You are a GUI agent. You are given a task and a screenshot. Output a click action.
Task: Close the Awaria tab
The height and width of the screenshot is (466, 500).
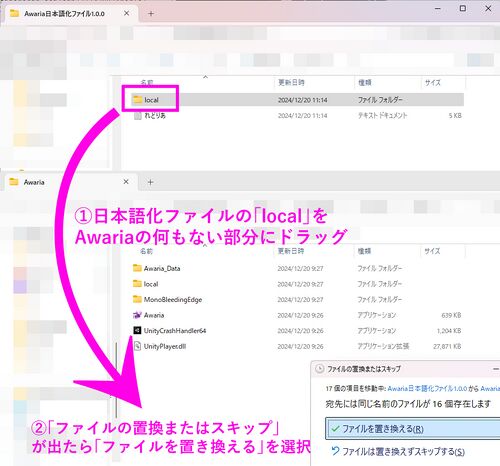tap(126, 182)
